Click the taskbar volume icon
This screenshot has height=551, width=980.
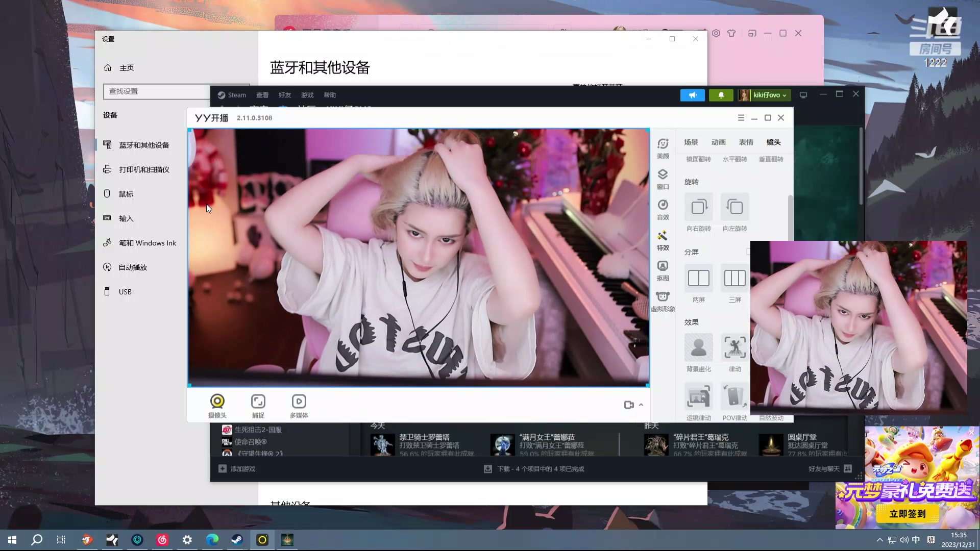(904, 540)
